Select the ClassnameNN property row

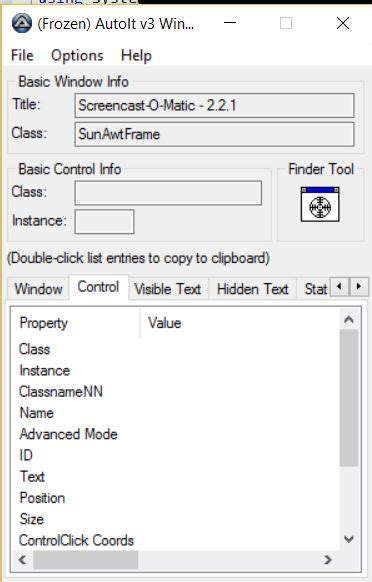click(174, 392)
